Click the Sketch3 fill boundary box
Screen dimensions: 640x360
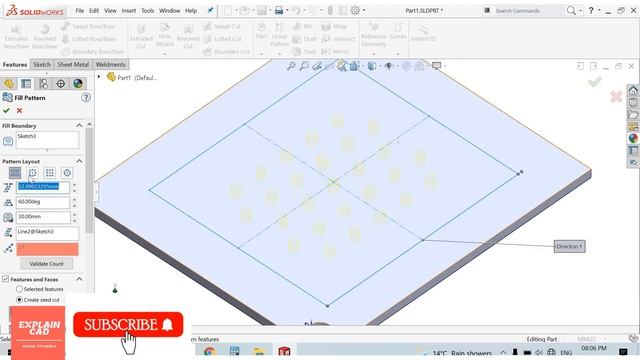47,140
